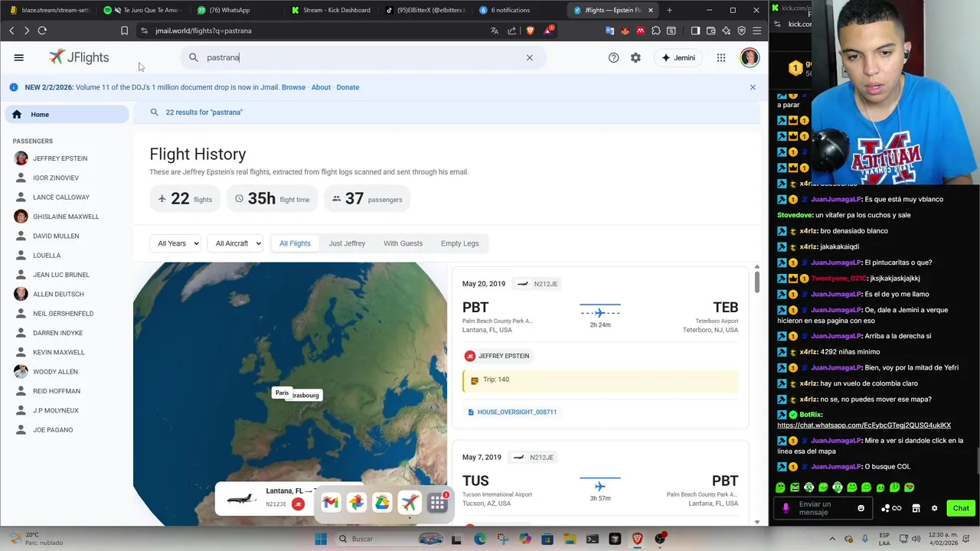Select the Just Jeffrey filter tab

tap(347, 243)
